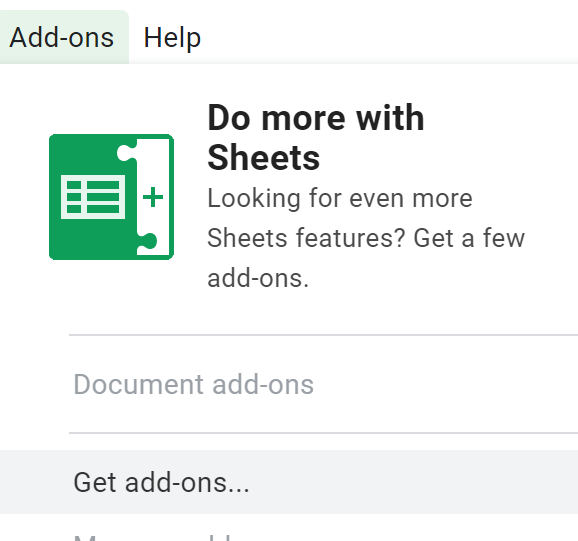
Task: Click the word Do in the heading
Action: tap(229, 118)
